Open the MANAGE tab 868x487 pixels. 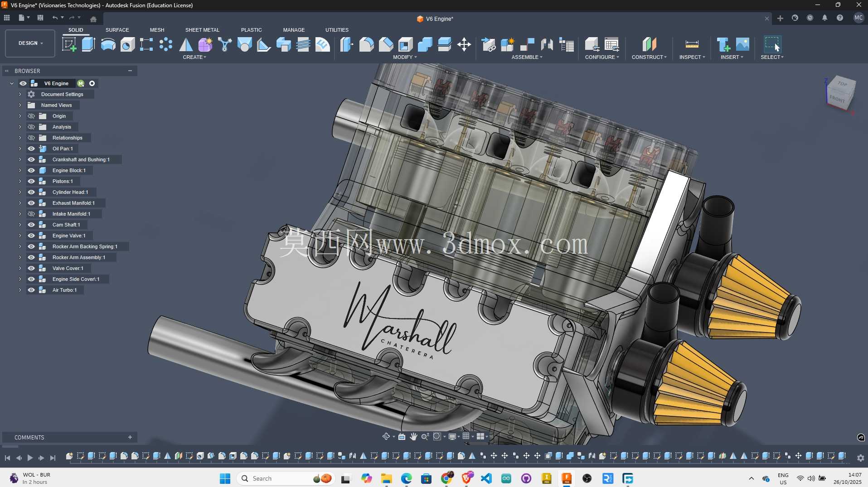(294, 30)
